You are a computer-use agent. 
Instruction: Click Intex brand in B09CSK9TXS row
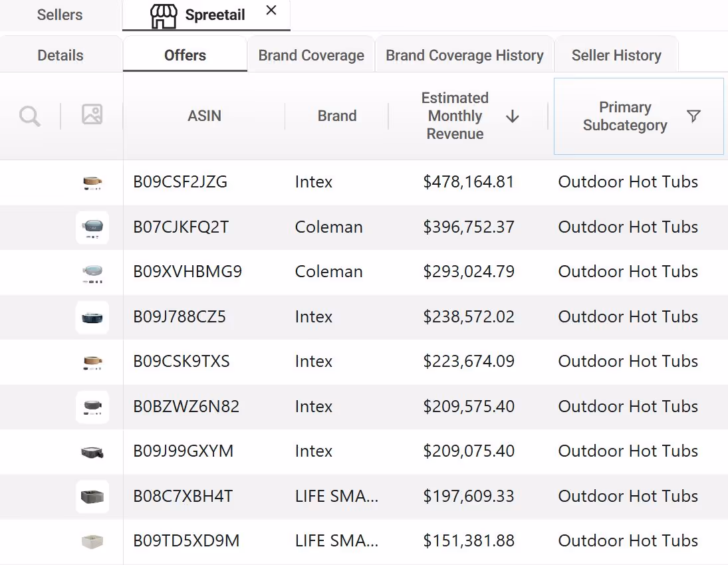tap(314, 361)
